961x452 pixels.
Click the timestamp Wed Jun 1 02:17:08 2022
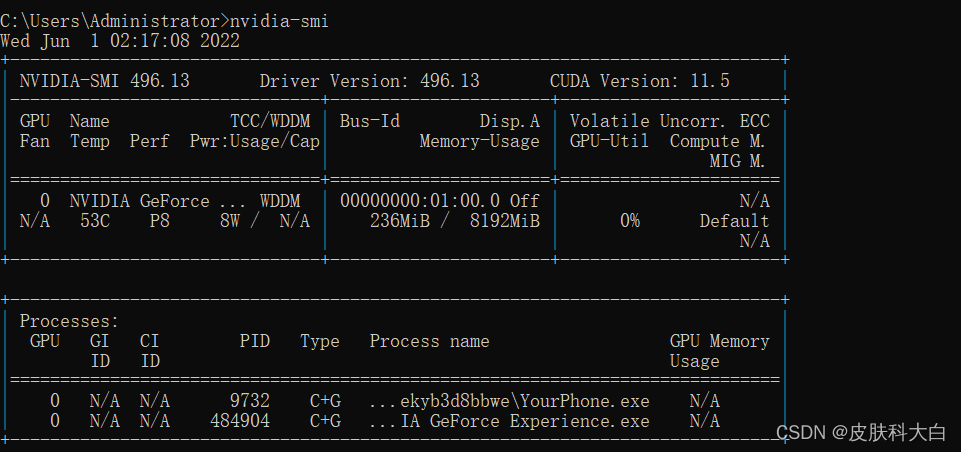click(120, 40)
